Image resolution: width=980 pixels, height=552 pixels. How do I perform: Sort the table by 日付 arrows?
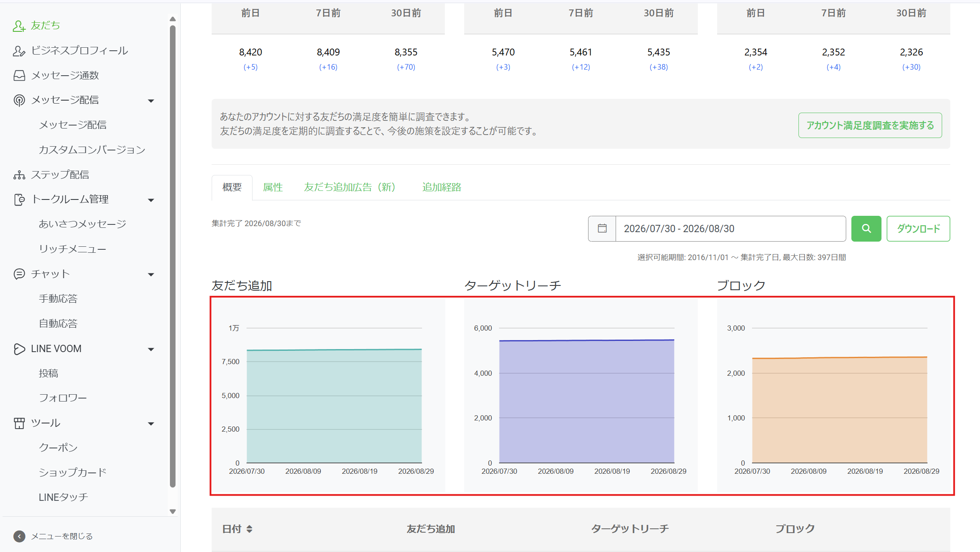(250, 529)
